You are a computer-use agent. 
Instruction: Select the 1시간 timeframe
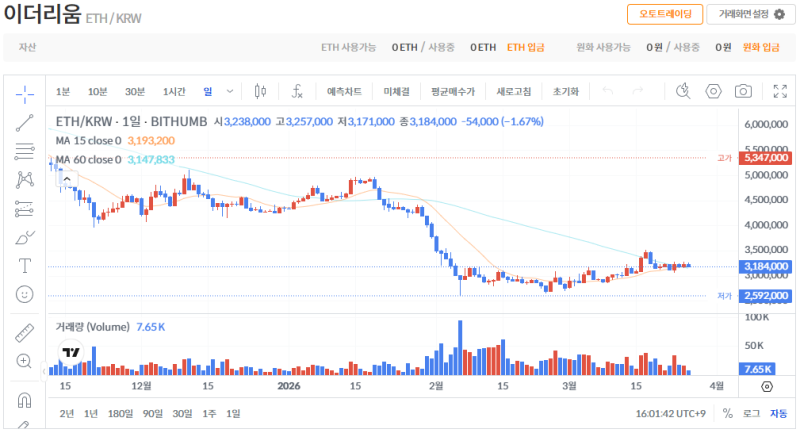pyautogui.click(x=174, y=91)
